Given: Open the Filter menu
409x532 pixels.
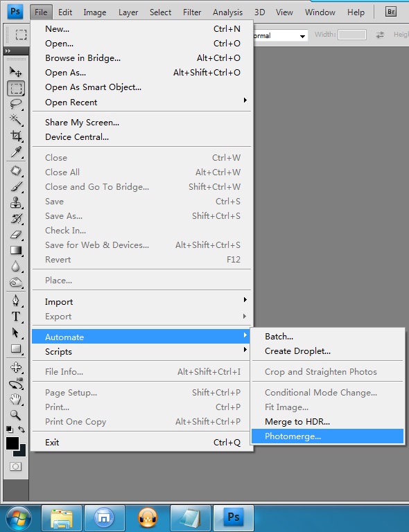Looking at the screenshot, I should 192,12.
